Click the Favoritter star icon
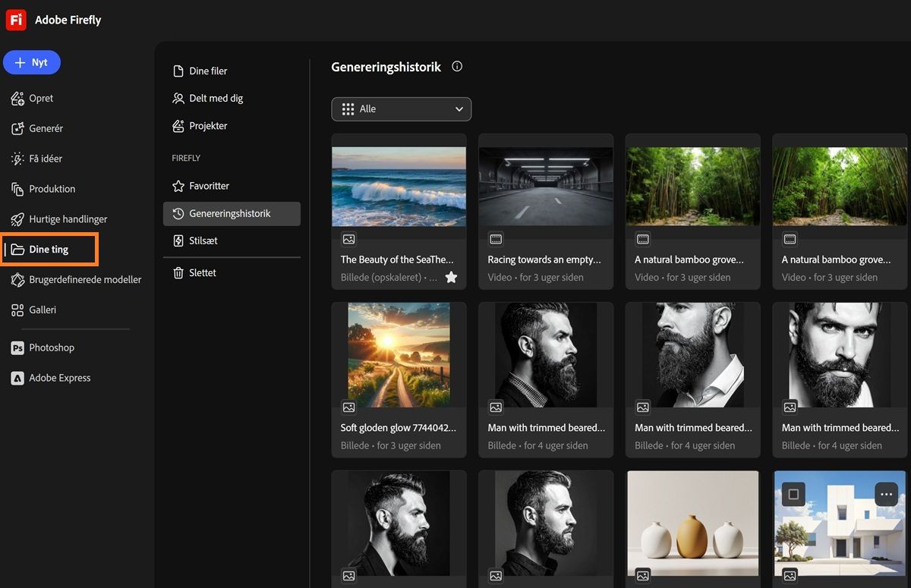911x588 pixels. click(x=178, y=186)
